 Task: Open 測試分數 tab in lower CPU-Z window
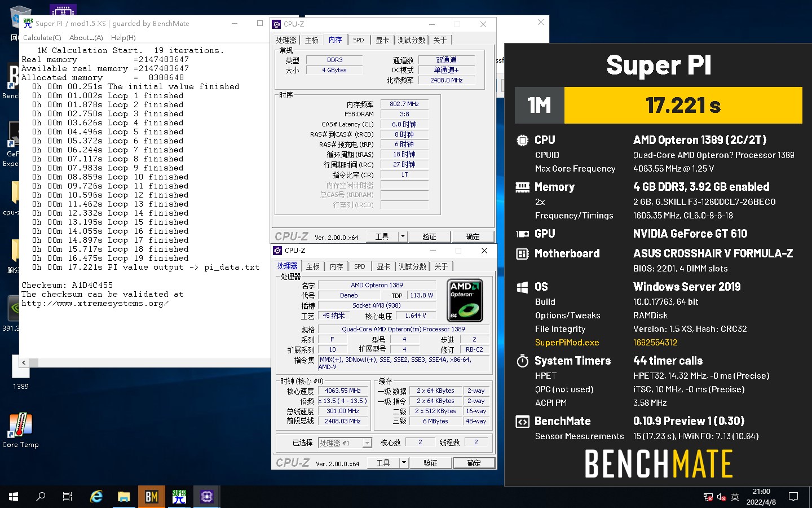tap(413, 266)
